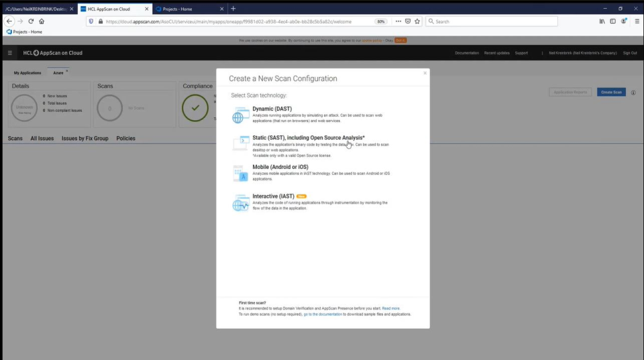Open the Library icon in toolbar

click(x=602, y=21)
